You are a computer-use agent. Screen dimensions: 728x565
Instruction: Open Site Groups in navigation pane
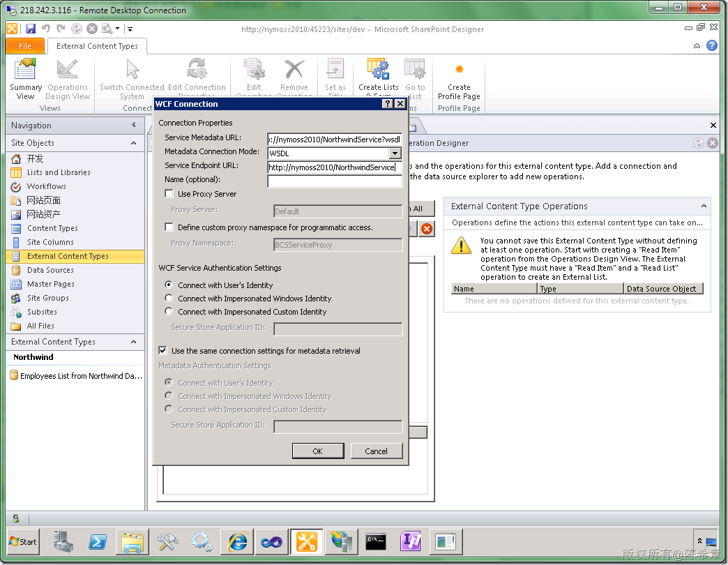pyautogui.click(x=48, y=298)
